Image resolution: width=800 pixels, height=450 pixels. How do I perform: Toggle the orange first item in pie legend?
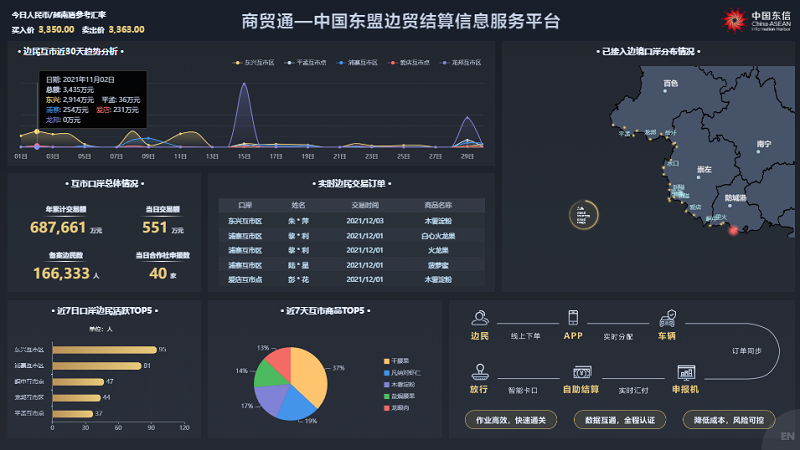point(396,361)
